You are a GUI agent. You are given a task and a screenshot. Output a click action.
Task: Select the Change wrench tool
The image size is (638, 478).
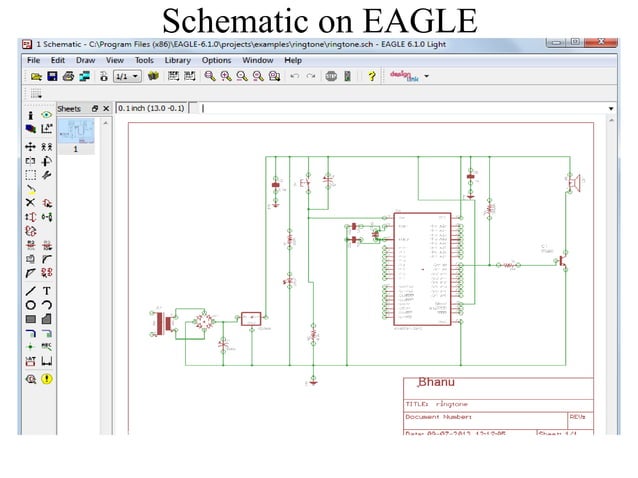tap(47, 175)
